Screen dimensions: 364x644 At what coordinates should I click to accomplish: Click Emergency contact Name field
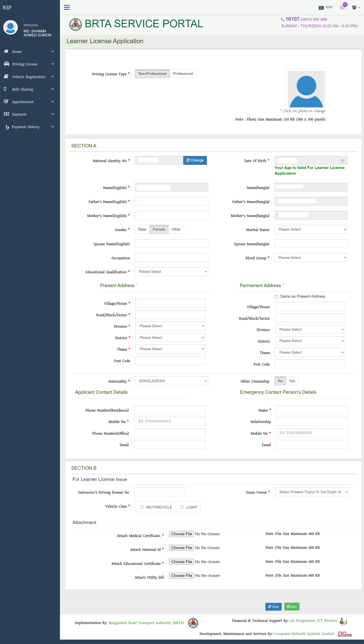tap(312, 410)
